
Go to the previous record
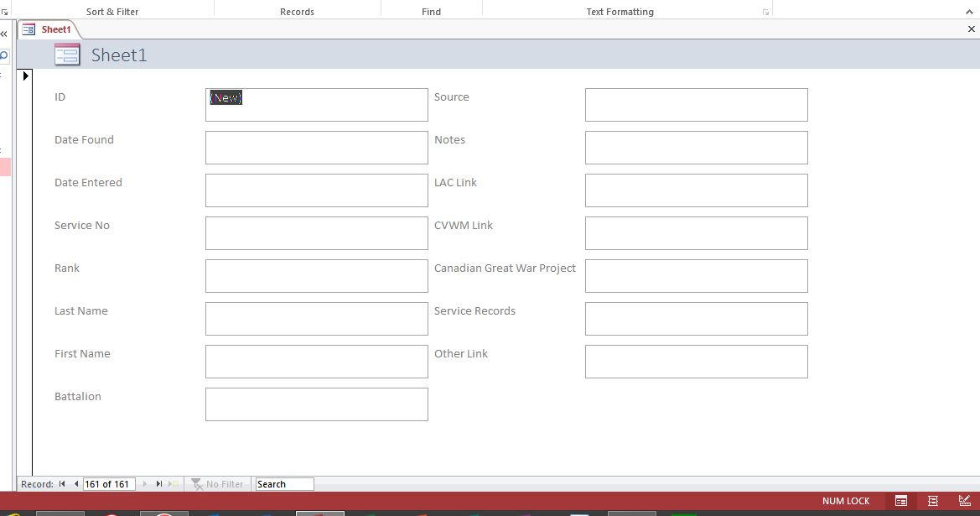point(76,484)
